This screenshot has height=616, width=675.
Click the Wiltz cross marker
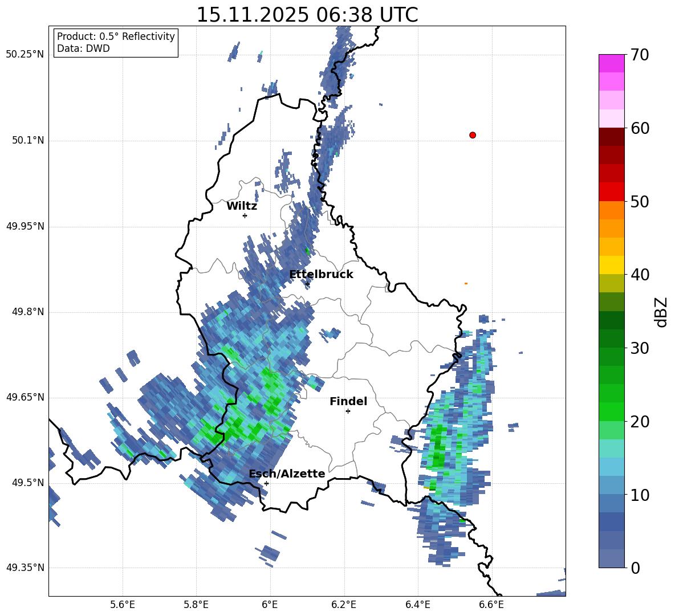pos(245,215)
